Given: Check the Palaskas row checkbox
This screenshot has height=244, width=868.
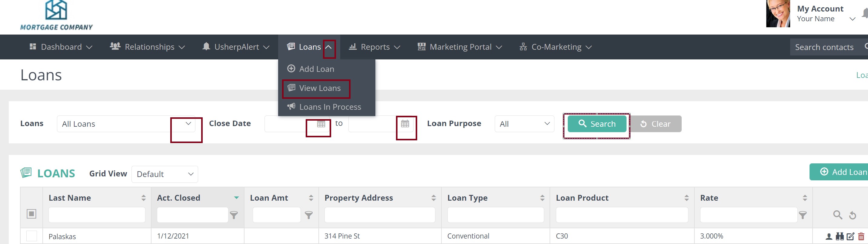Looking at the screenshot, I should point(31,236).
